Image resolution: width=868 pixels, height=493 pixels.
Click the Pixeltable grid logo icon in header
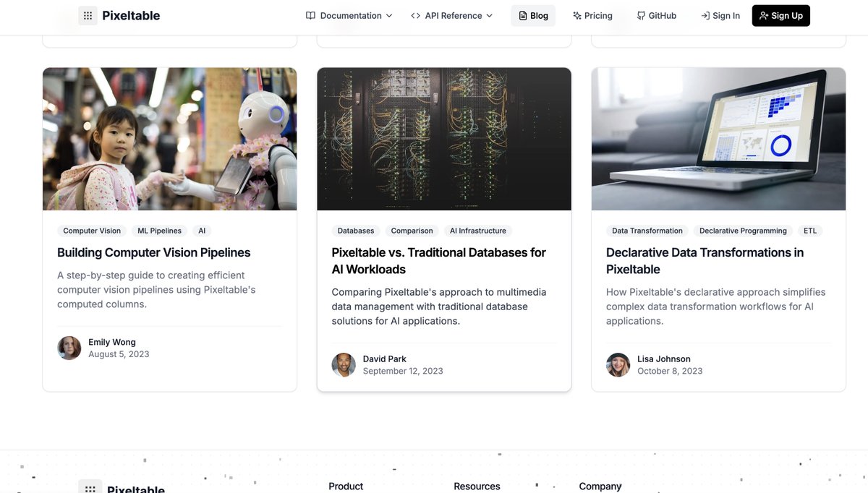[88, 16]
